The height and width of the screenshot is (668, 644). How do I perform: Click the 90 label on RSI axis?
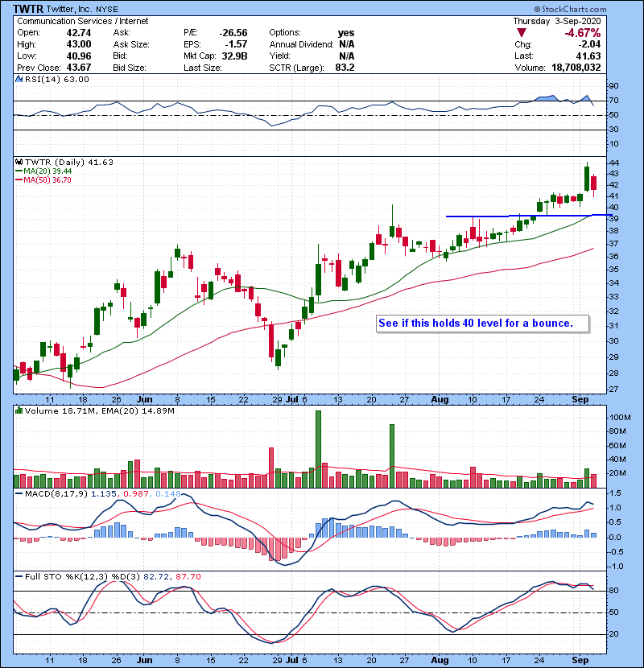[x=613, y=85]
